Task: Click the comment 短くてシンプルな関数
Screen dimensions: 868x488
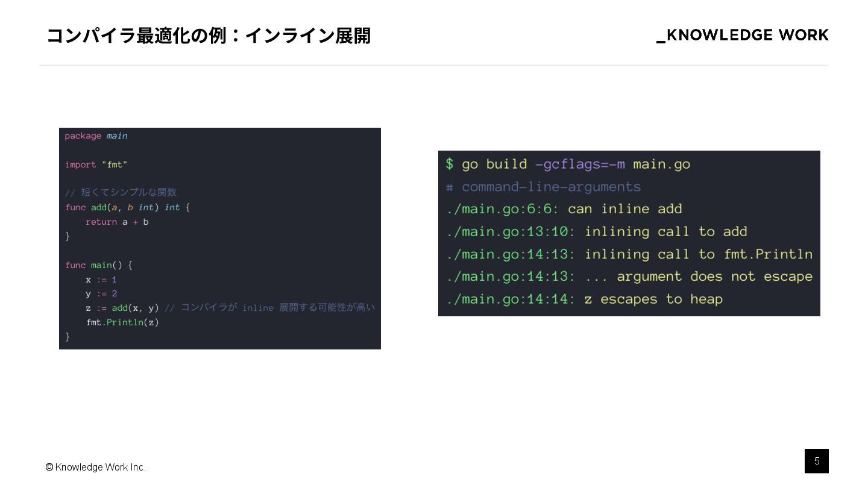Action: click(121, 192)
